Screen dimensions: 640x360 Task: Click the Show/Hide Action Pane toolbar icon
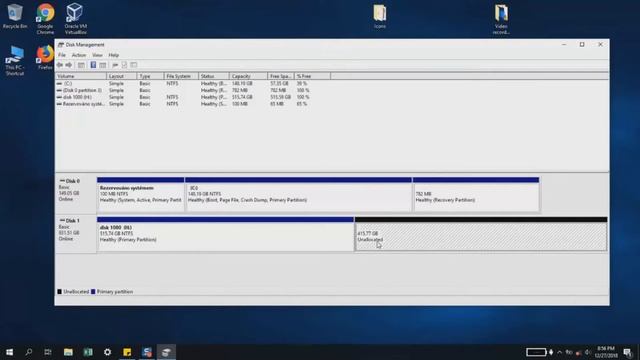click(x=103, y=65)
